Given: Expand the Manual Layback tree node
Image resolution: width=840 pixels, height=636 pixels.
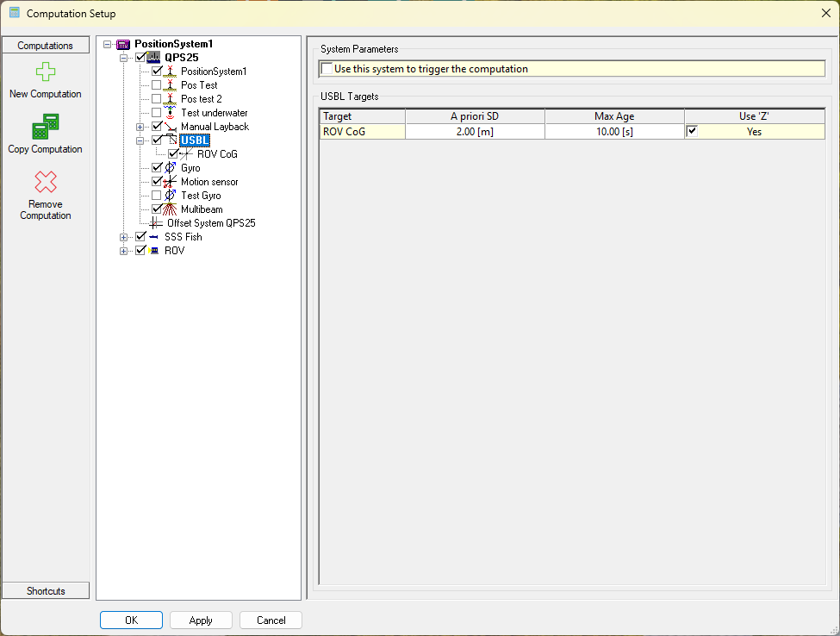Looking at the screenshot, I should (x=140, y=127).
